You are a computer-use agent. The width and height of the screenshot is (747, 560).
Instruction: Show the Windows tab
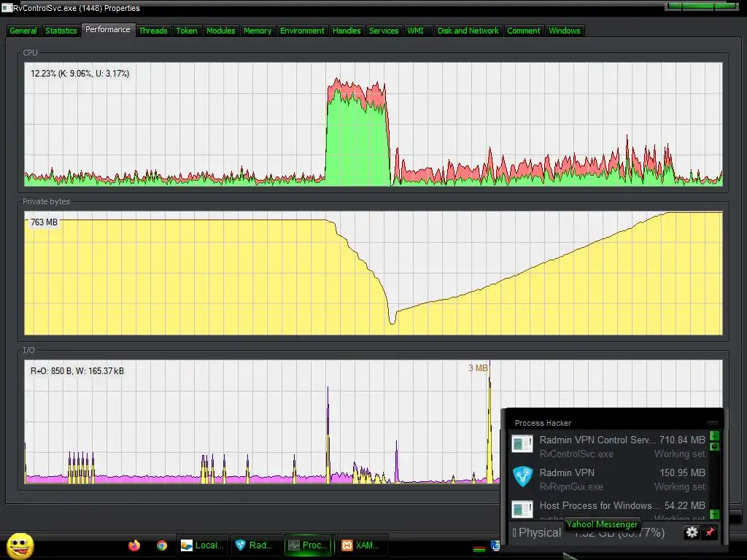point(565,31)
